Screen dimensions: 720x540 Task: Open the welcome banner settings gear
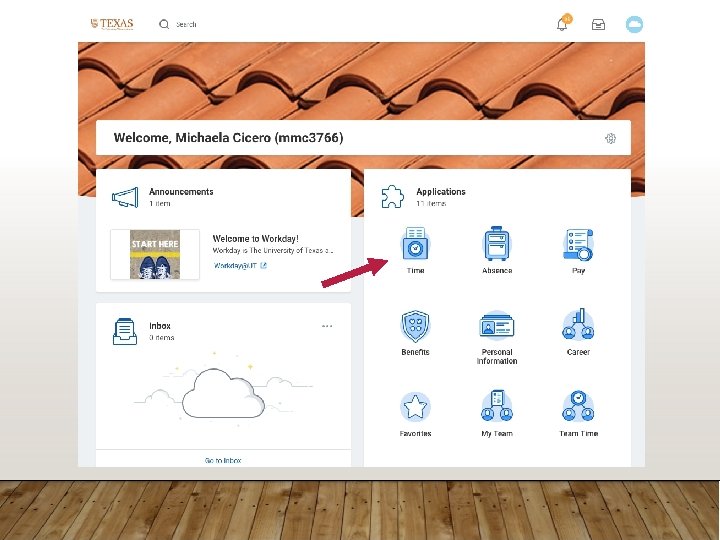[x=610, y=138]
